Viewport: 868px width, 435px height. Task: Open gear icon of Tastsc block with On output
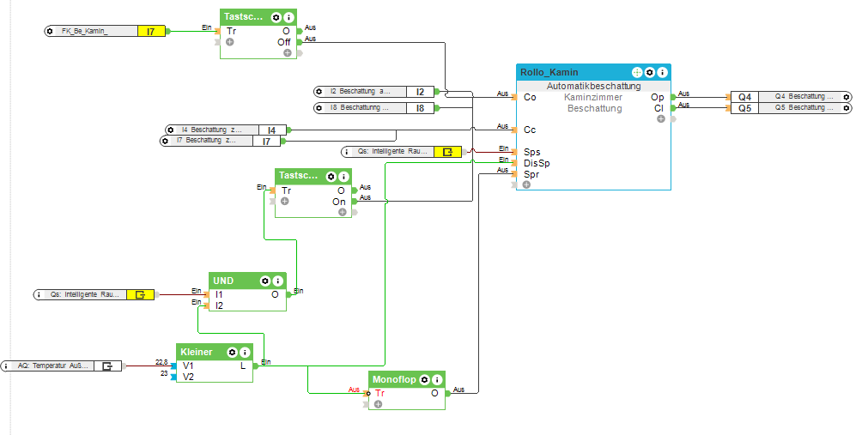pyautogui.click(x=331, y=177)
